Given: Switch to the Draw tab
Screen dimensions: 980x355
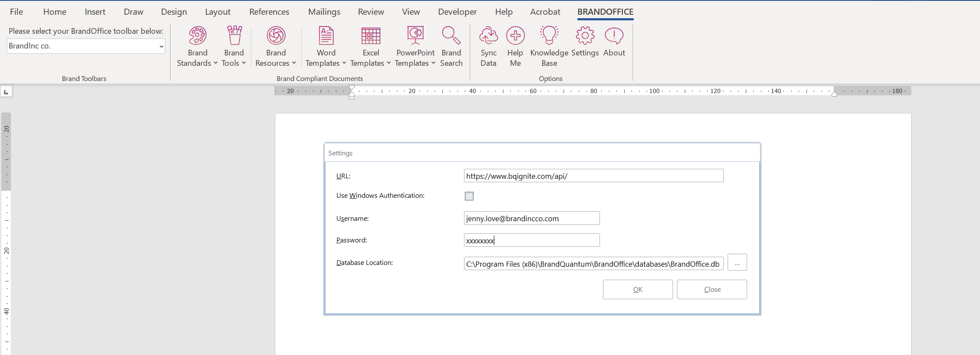Looking at the screenshot, I should pos(133,12).
